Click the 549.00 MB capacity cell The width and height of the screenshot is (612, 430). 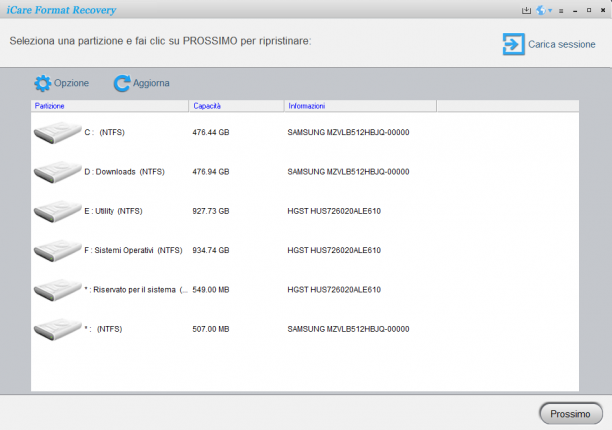(211, 290)
